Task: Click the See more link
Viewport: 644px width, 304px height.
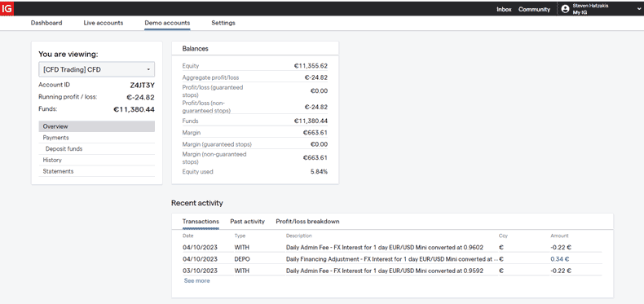Action: coord(196,280)
